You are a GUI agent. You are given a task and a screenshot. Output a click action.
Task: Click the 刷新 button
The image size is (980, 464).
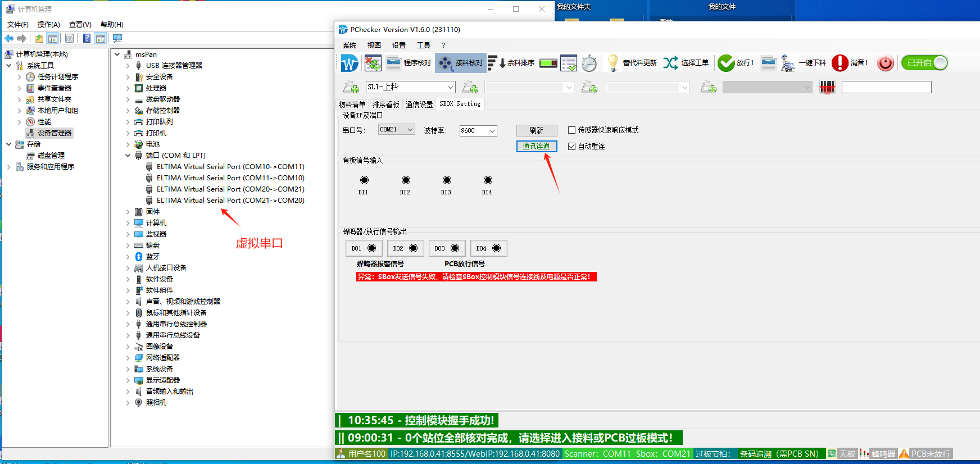(536, 130)
